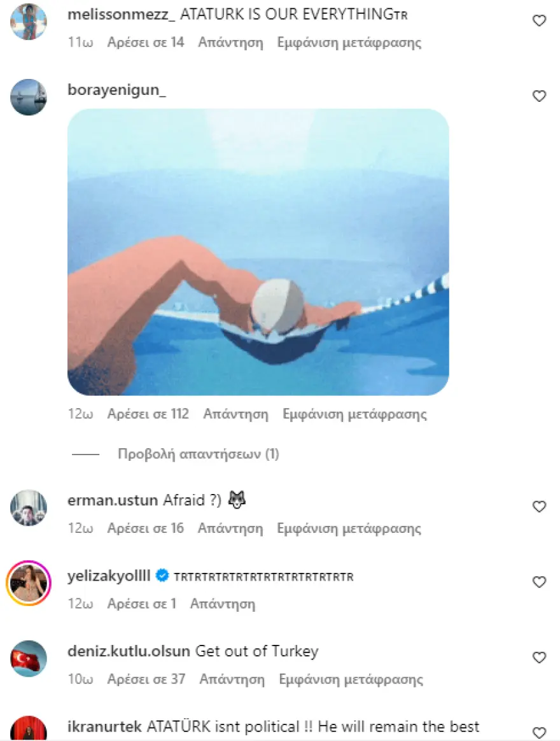
Task: Expand replies with Προβολή απαντήσεων (1)
Action: pos(198,454)
